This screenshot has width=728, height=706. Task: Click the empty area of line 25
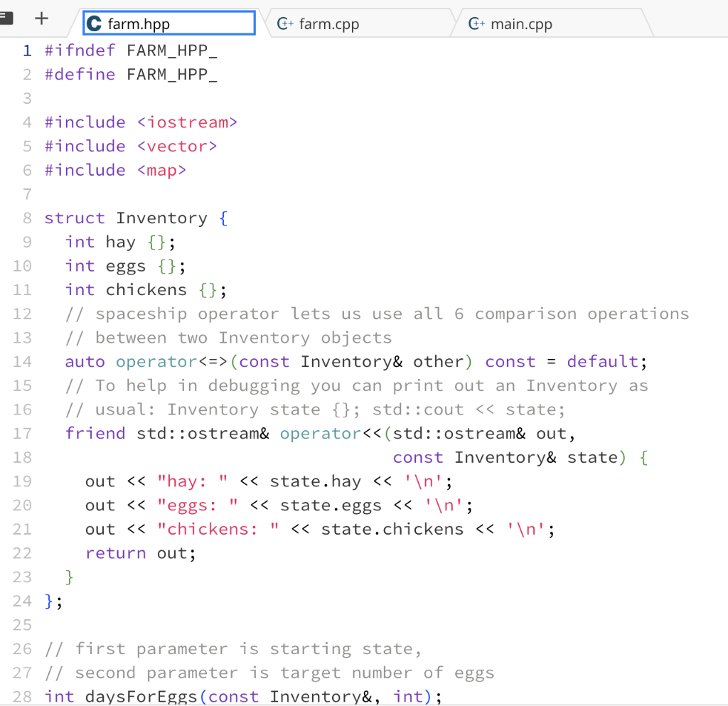[213, 625]
